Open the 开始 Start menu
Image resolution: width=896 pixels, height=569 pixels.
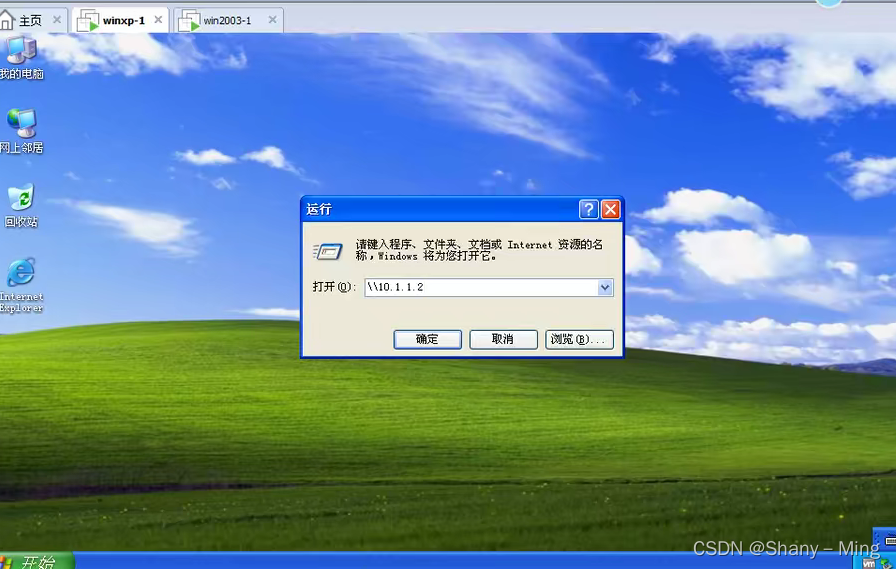coord(35,561)
